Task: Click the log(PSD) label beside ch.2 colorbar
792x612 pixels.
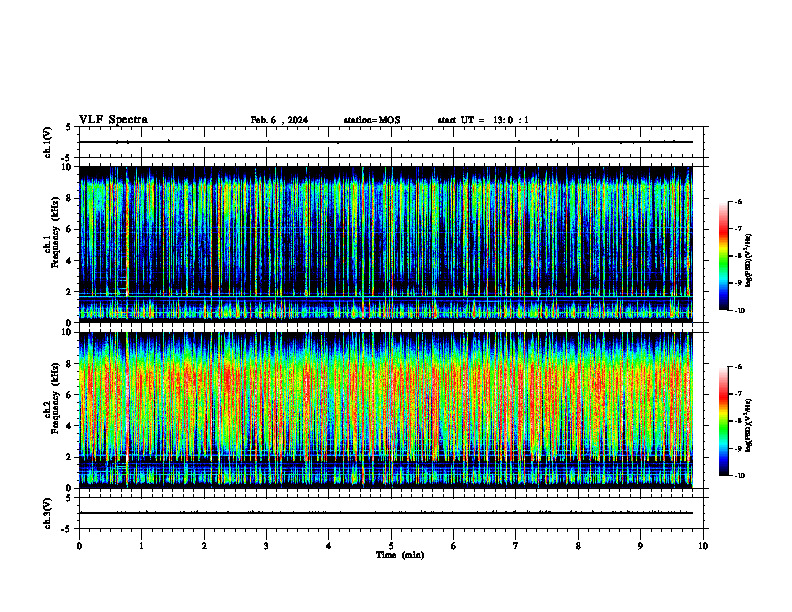Action: click(x=749, y=425)
